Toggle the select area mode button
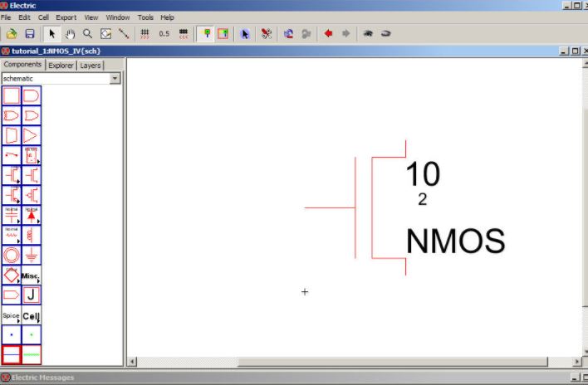This screenshot has width=588, height=385. pyautogui.click(x=223, y=34)
